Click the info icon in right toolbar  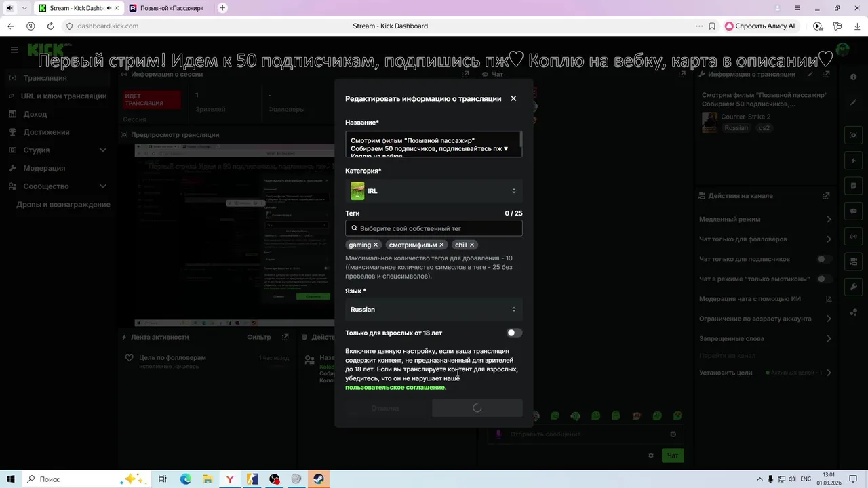(x=853, y=77)
